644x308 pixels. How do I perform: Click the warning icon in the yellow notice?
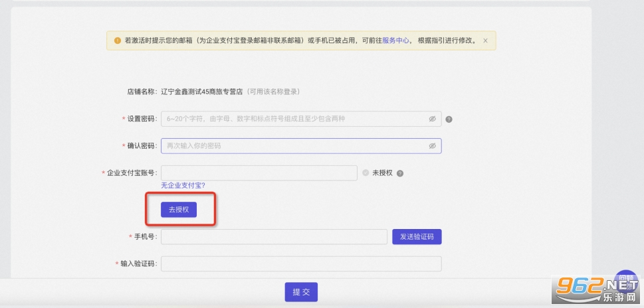(118, 40)
